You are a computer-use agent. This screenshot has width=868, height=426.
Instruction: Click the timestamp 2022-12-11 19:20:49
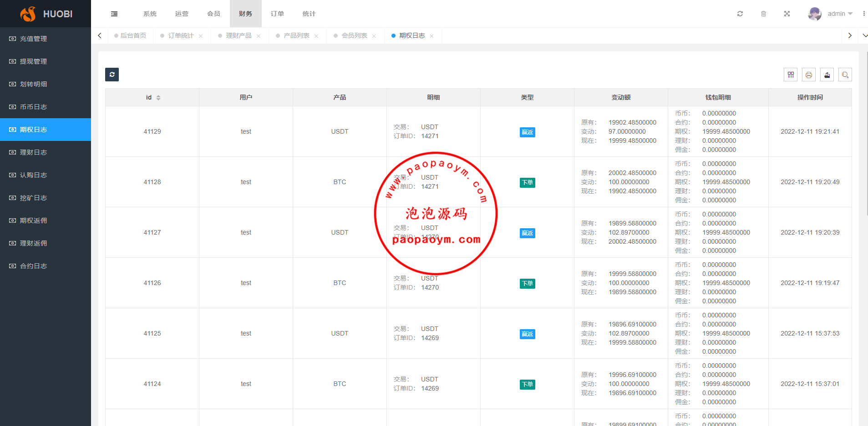pos(810,182)
